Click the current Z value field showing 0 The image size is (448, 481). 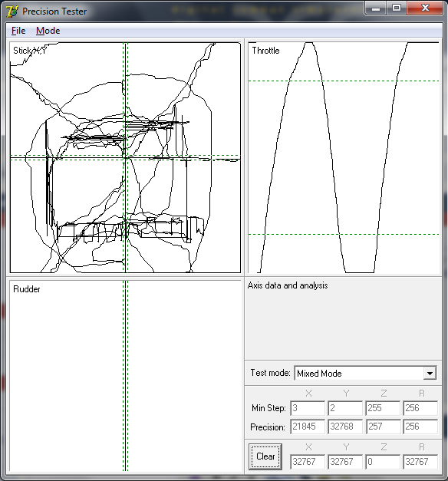pos(383,462)
